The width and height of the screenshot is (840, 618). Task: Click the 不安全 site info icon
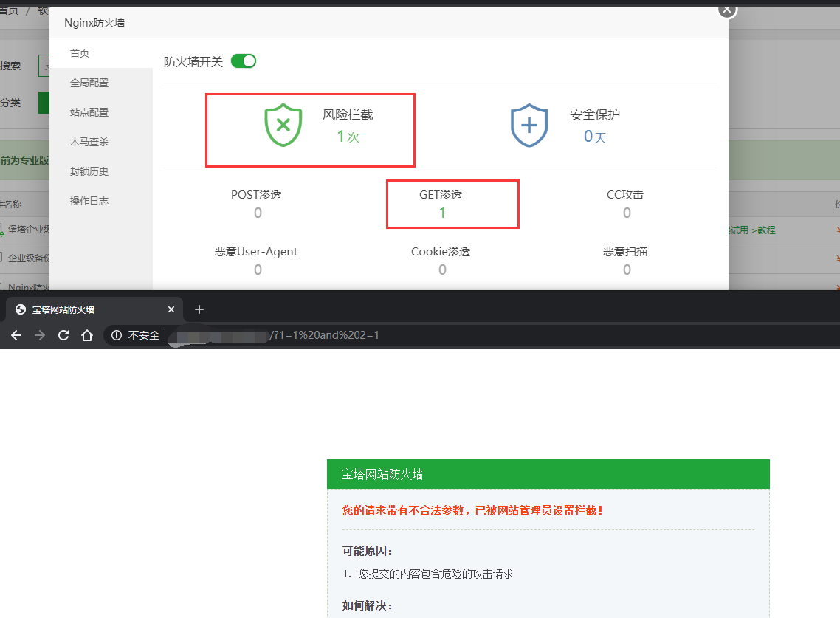116,335
